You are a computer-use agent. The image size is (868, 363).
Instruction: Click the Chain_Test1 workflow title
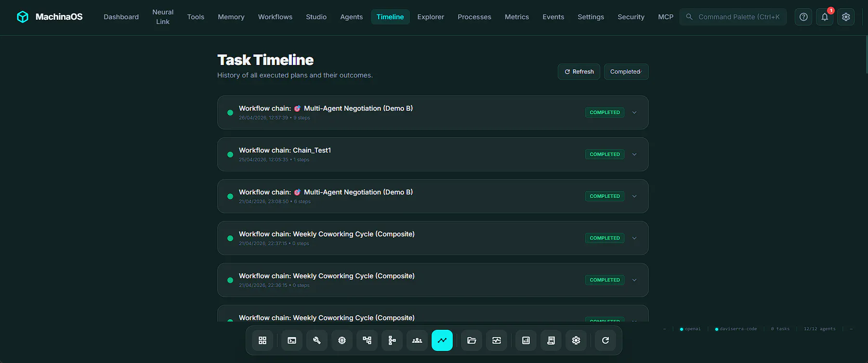[285, 150]
